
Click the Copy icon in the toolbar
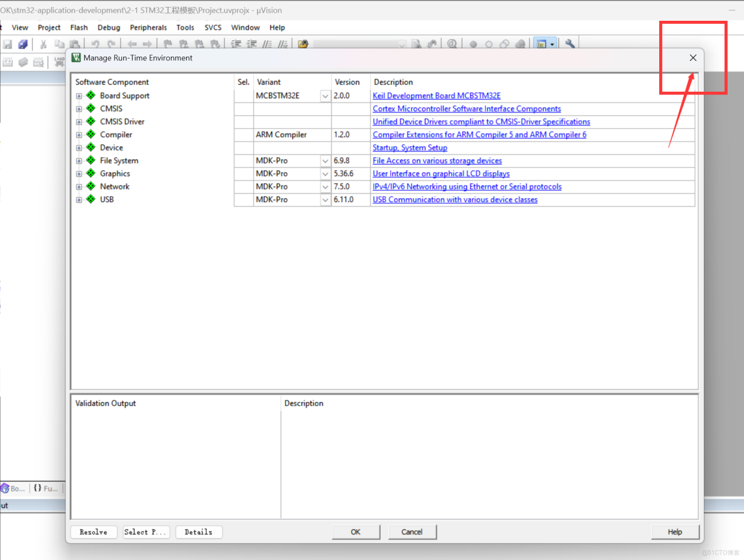[x=59, y=44]
